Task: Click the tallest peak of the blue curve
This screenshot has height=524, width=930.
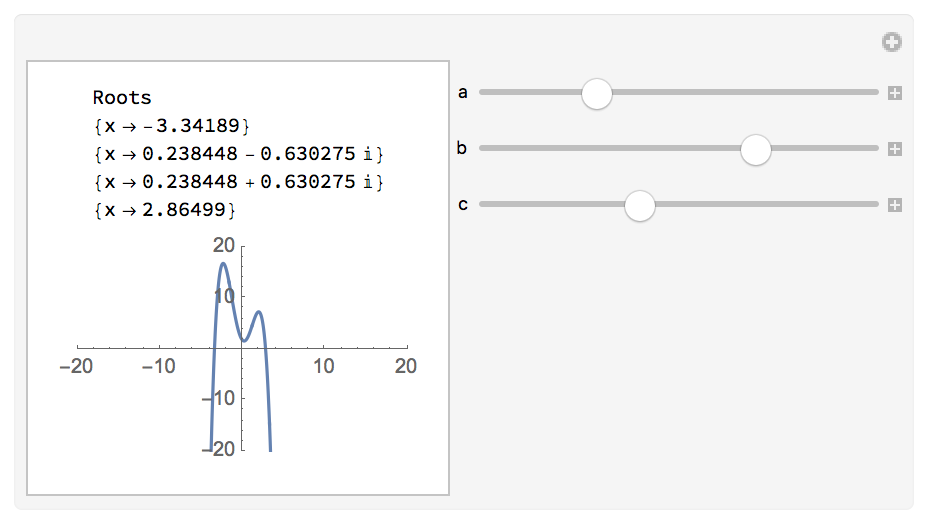Action: (x=222, y=264)
